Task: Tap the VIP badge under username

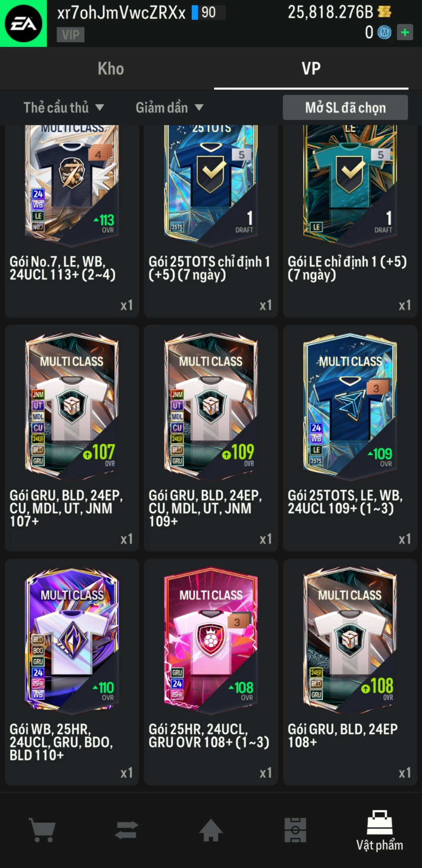Action: coord(71,35)
